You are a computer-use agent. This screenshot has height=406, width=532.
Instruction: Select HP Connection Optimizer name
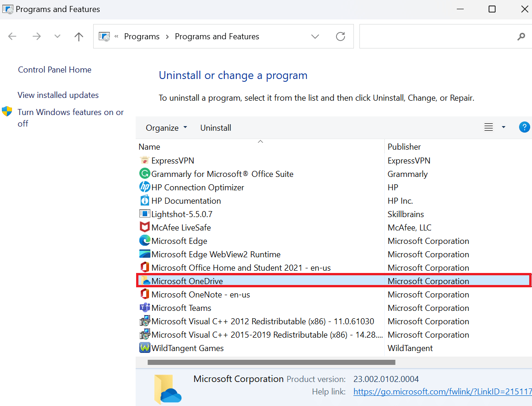click(x=198, y=187)
